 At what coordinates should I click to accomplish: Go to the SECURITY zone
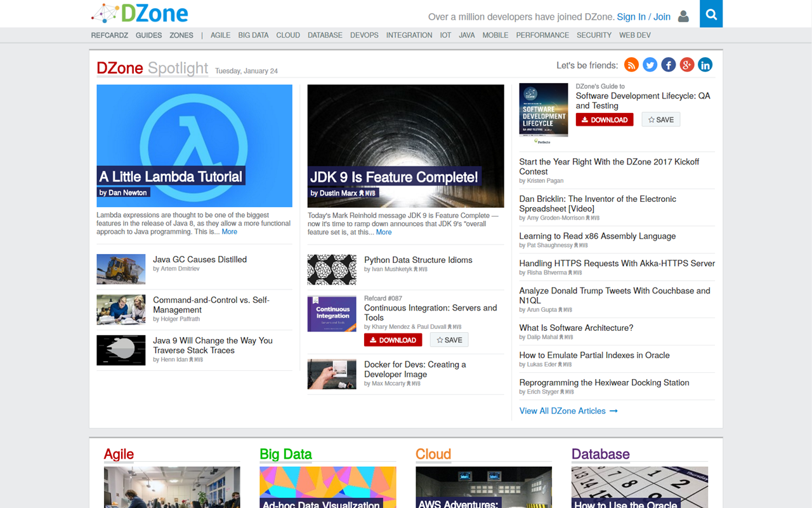coord(594,36)
